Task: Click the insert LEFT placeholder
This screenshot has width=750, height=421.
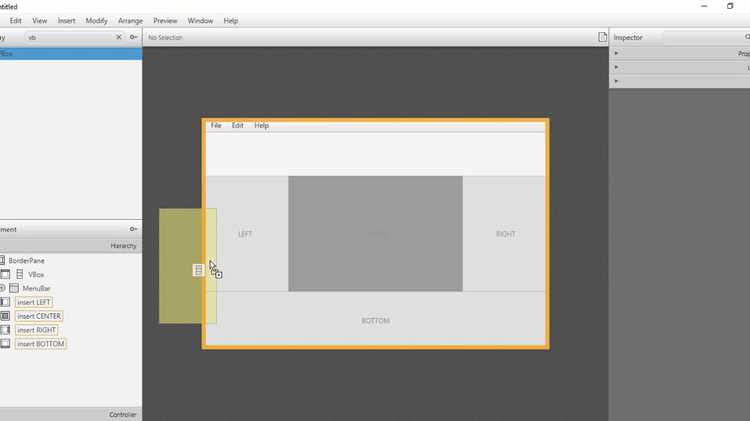Action: point(33,302)
